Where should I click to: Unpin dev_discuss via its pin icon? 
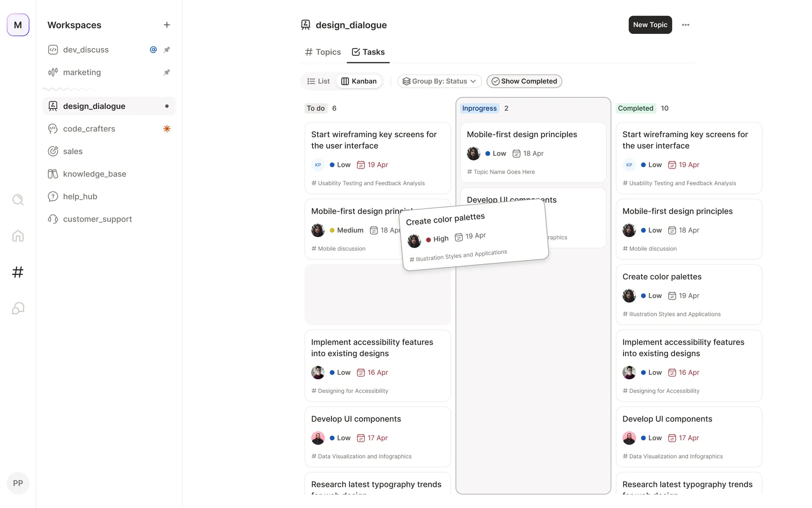(x=167, y=50)
